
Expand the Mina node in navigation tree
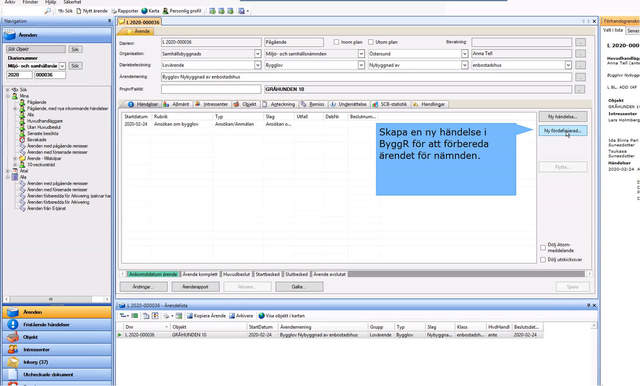(x=8, y=96)
